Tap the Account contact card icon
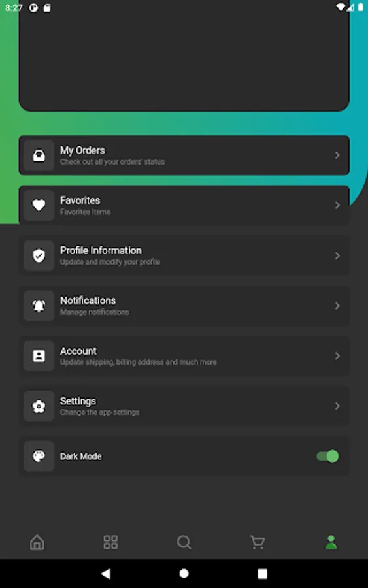The width and height of the screenshot is (368, 588). click(39, 356)
